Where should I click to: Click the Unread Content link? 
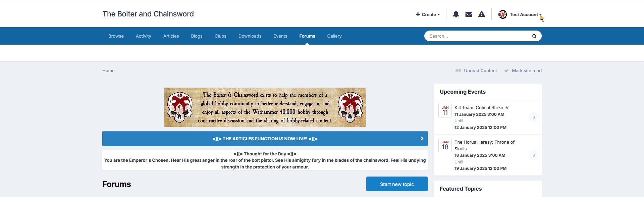click(x=480, y=71)
